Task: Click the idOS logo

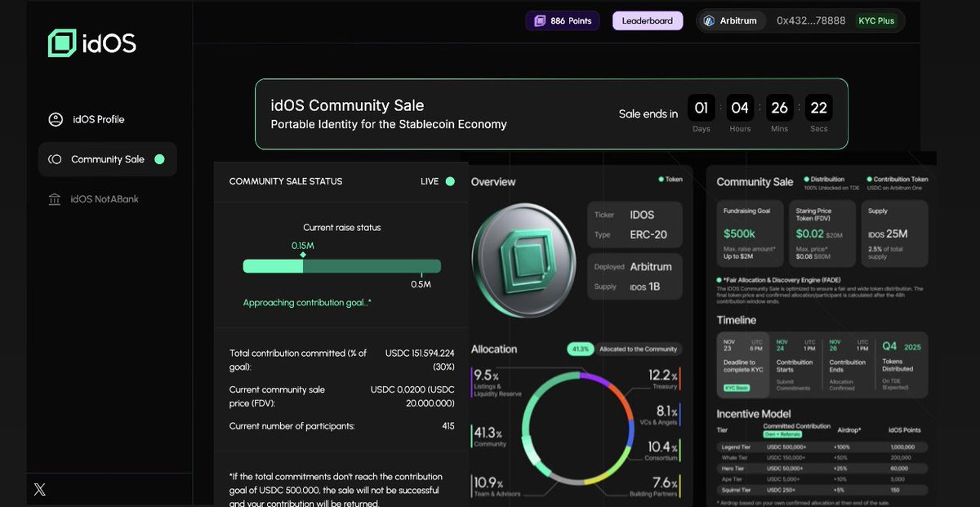Action: [x=91, y=43]
